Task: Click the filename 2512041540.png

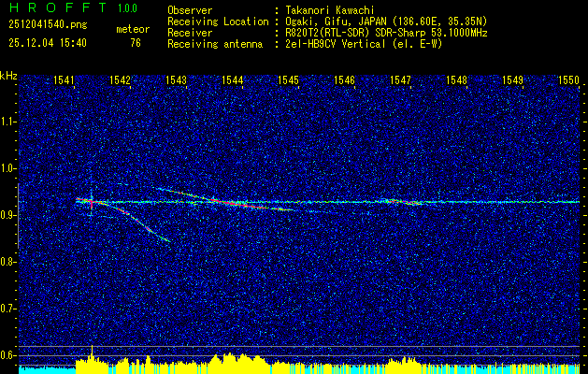Action: point(48,25)
